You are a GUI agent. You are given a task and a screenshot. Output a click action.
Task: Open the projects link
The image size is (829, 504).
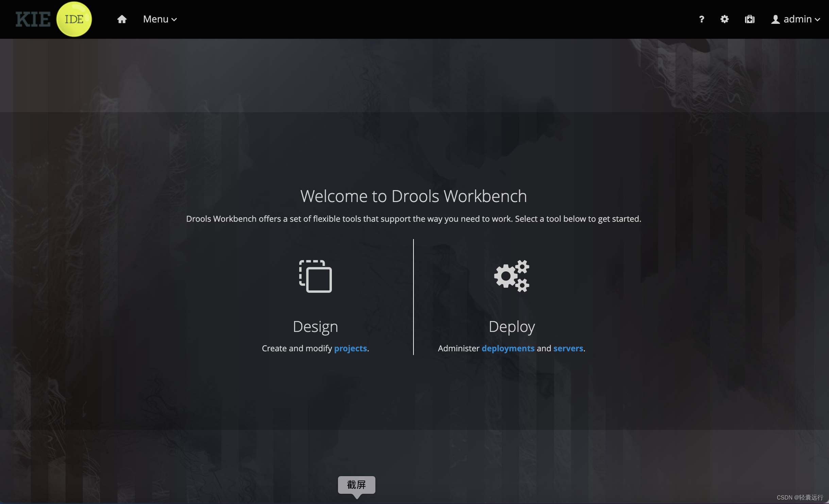tap(350, 348)
